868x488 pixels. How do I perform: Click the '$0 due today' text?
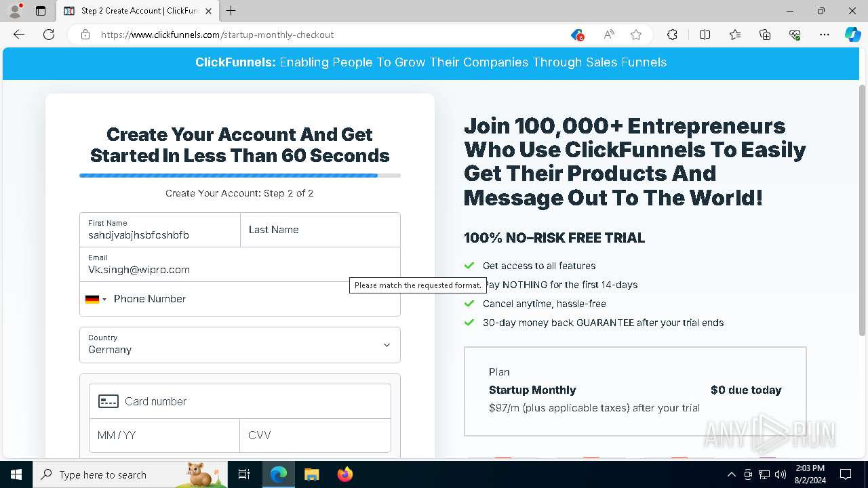pos(746,390)
